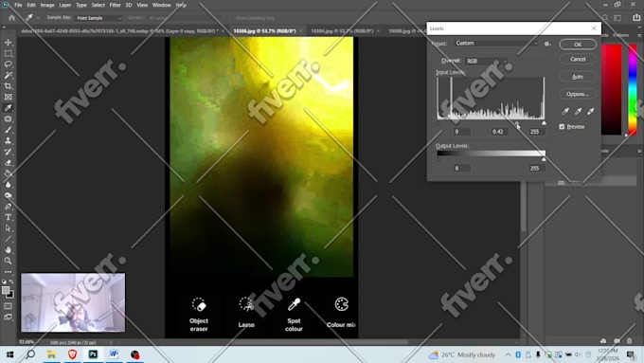
Task: Select the Blur tool
Action: pyautogui.click(x=8, y=185)
